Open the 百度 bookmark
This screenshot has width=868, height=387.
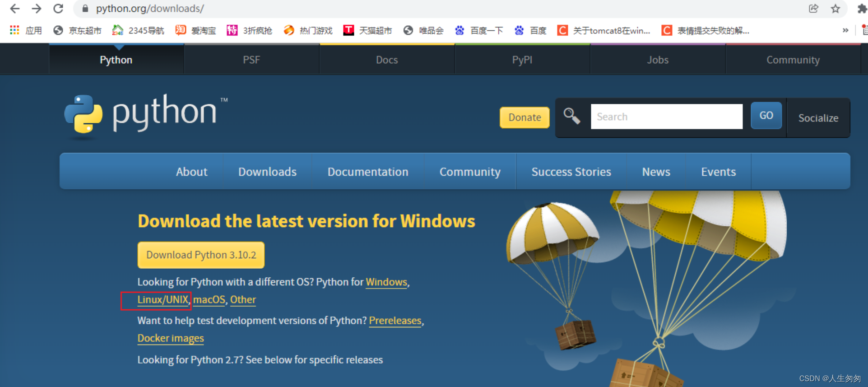click(530, 30)
